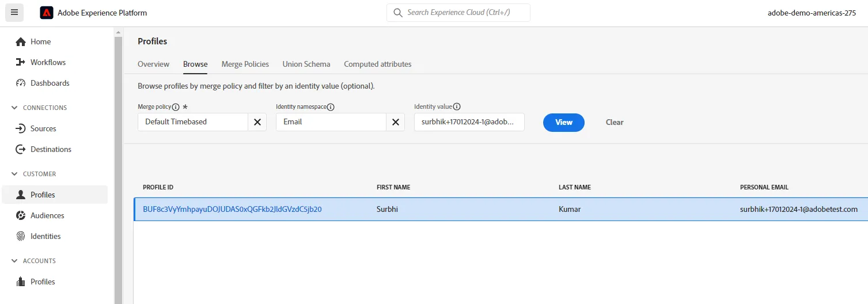Screen dimensions: 868x304
Task: Click the LAST NAME column header
Action: [x=575, y=188]
